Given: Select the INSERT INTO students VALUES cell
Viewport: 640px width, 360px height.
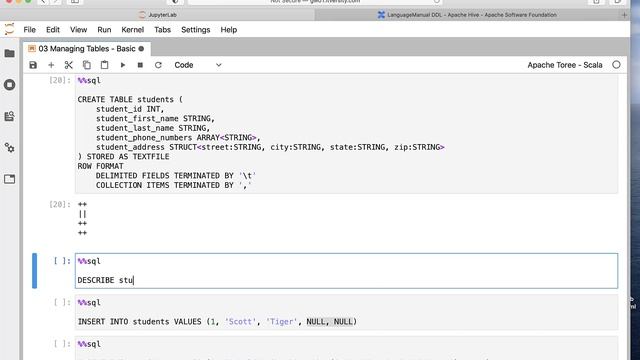Looking at the screenshot, I should point(346,312).
